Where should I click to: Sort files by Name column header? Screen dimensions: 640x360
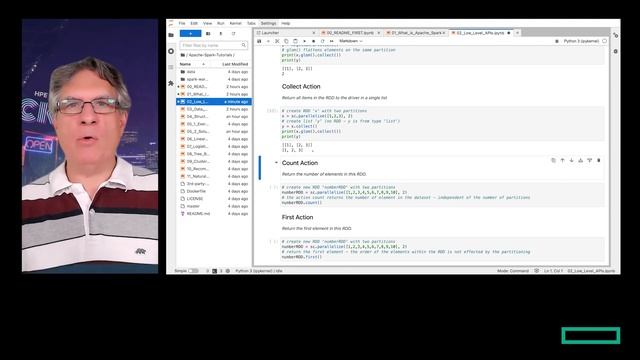[185, 64]
